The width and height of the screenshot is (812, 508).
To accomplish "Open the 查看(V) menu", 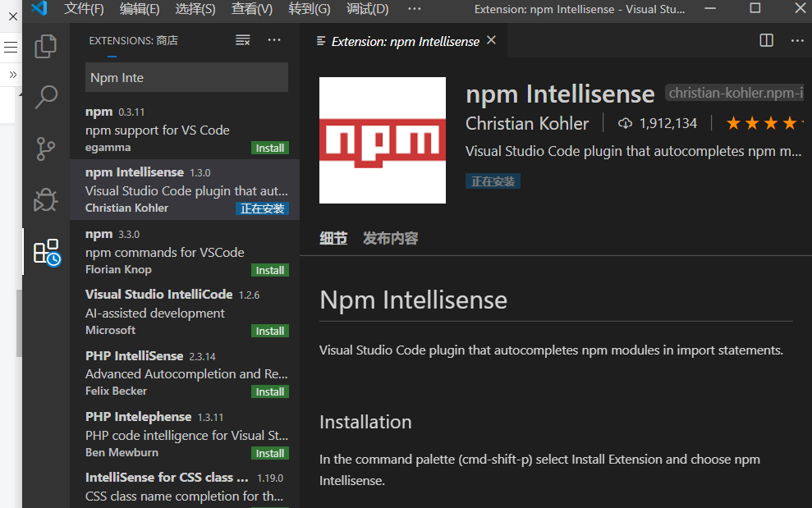I will (x=252, y=9).
